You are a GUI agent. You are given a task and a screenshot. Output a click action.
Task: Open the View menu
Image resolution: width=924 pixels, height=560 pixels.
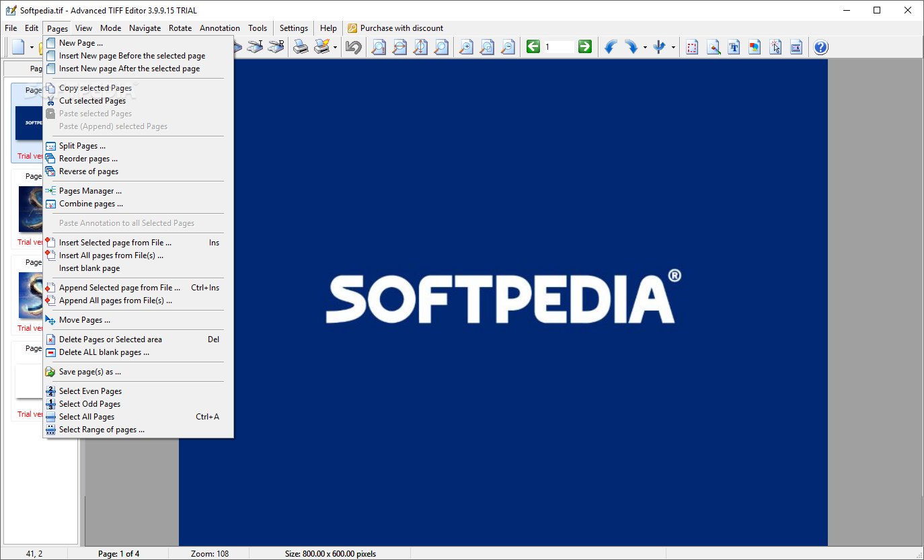point(84,28)
